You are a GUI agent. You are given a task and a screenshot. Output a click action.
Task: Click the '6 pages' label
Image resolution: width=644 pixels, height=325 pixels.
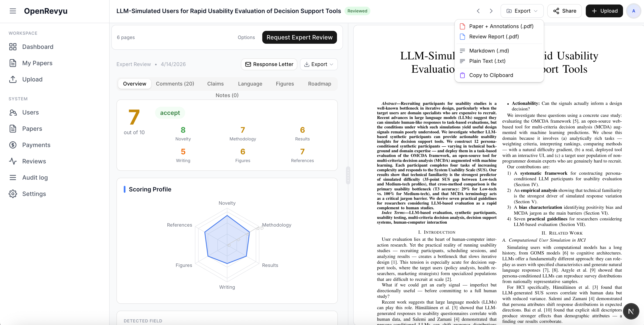coord(126,37)
